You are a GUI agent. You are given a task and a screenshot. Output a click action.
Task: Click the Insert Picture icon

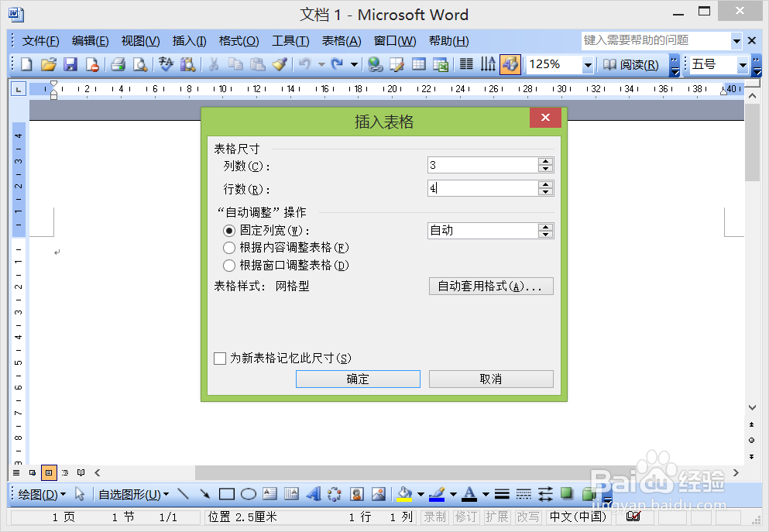[x=379, y=494]
